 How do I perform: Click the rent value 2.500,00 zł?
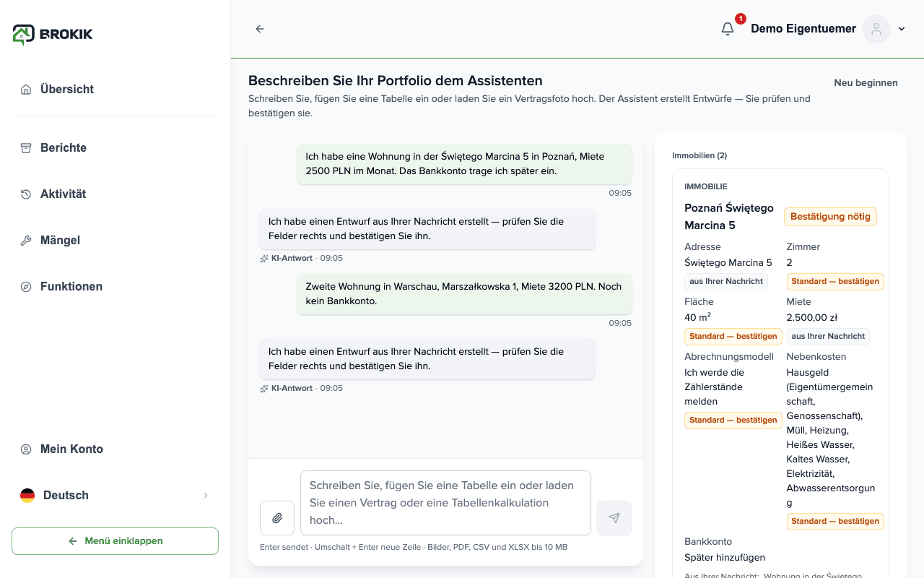[812, 318]
